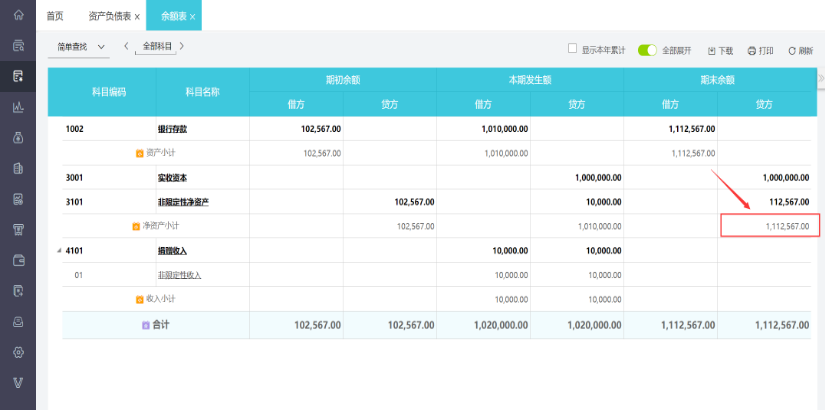The width and height of the screenshot is (825, 410).
Task: Select the 余额表 tab
Action: pyautogui.click(x=174, y=16)
